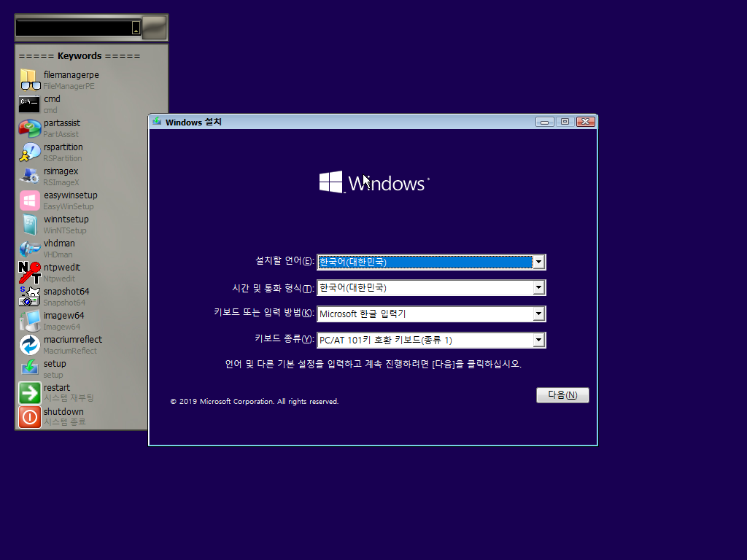Launch the VHDman icon
Viewport: 747px width, 560px height.
[29, 248]
